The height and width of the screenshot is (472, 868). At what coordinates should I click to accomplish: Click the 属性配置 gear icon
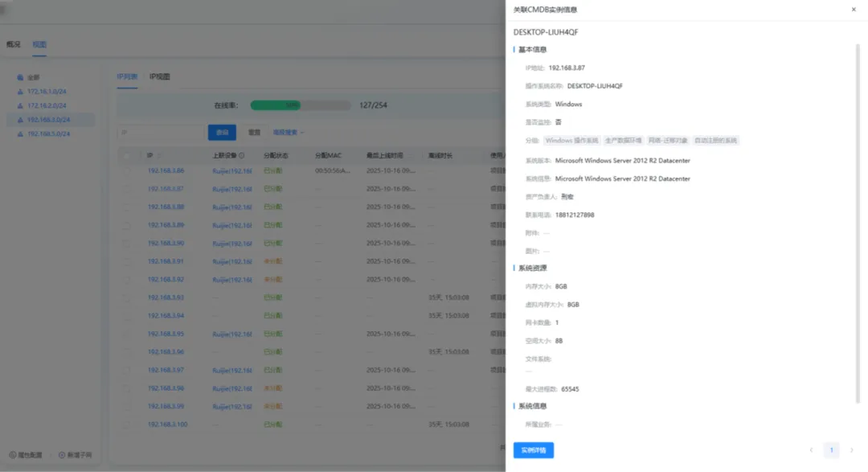12,455
